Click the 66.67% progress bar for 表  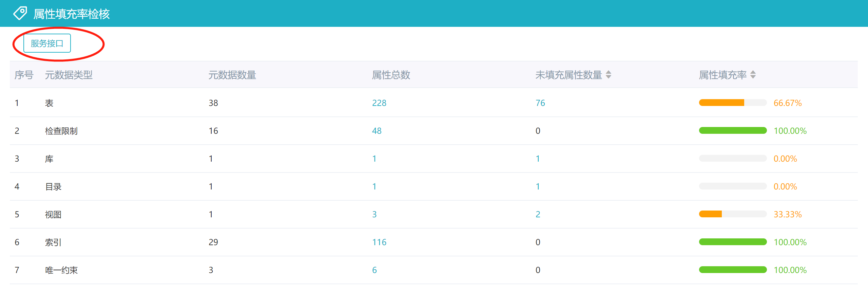(733, 103)
